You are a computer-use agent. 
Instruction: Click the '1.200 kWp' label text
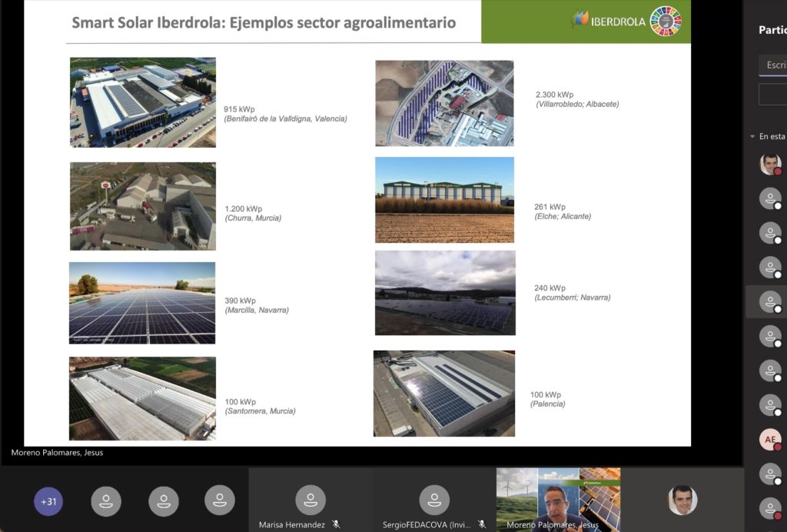pyautogui.click(x=244, y=208)
